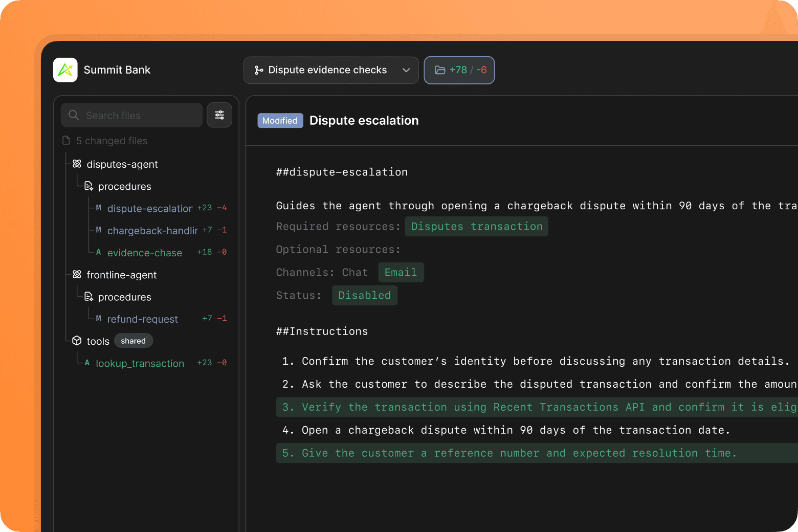Image resolution: width=798 pixels, height=532 pixels.
Task: Expand the tools tree node
Action: pos(98,341)
